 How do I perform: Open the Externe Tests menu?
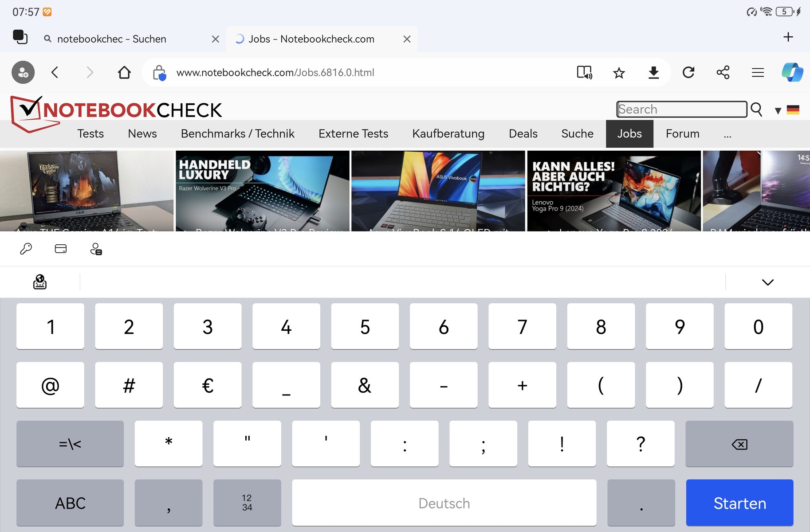point(353,133)
